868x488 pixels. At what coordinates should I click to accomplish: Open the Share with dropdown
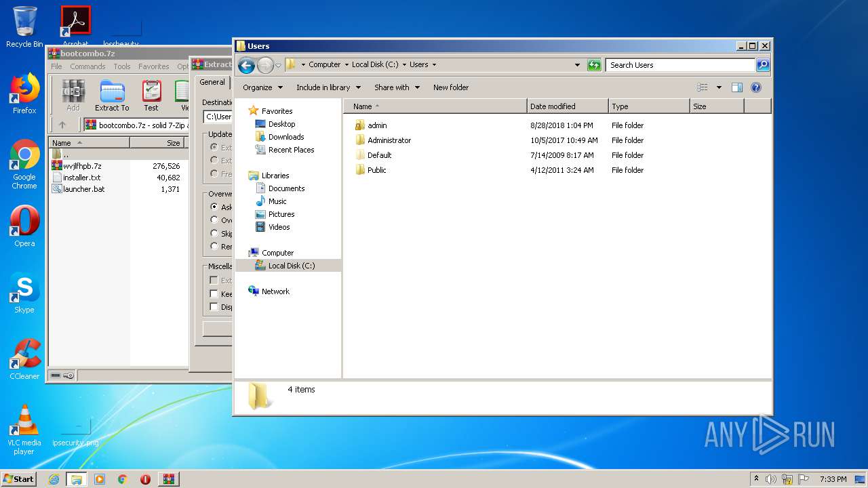click(397, 87)
